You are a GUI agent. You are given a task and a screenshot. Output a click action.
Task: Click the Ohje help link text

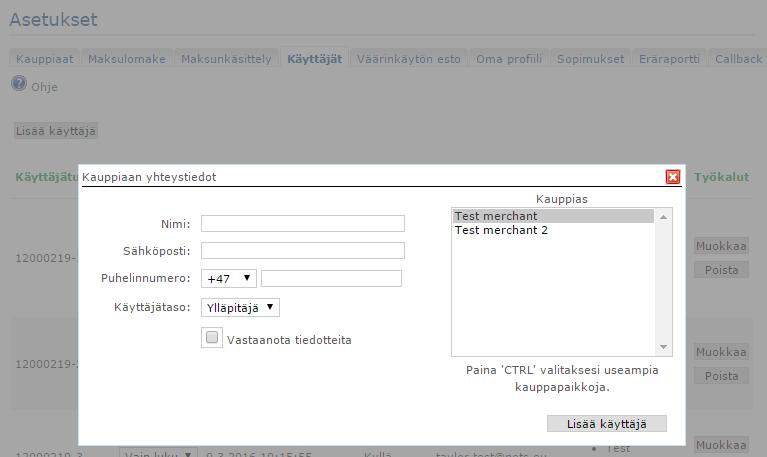45,87
